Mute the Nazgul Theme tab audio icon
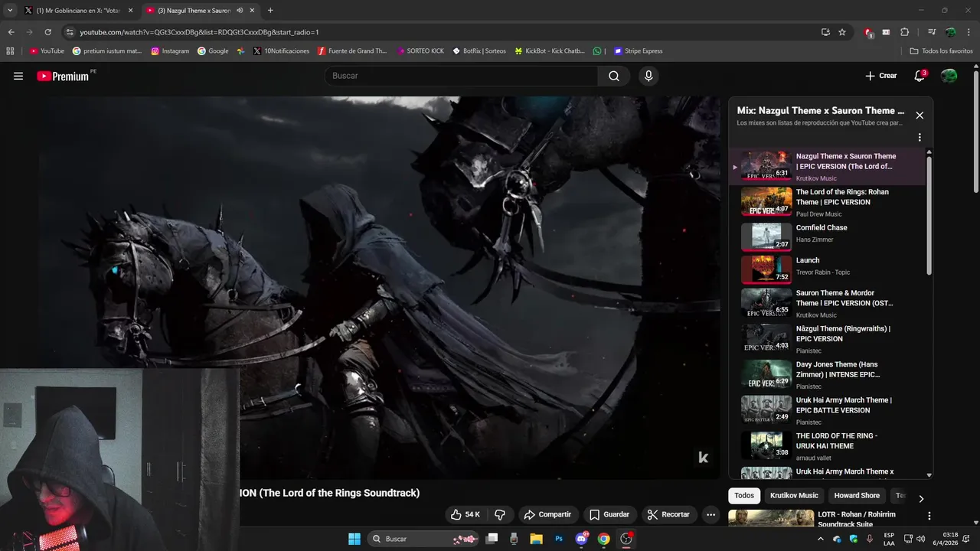Image resolution: width=980 pixels, height=551 pixels. tap(240, 11)
